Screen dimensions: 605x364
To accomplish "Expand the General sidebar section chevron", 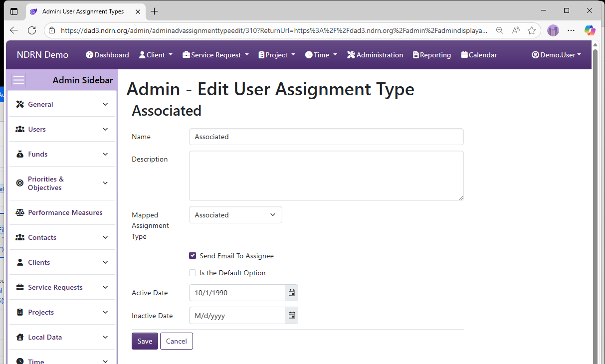I will click(105, 104).
